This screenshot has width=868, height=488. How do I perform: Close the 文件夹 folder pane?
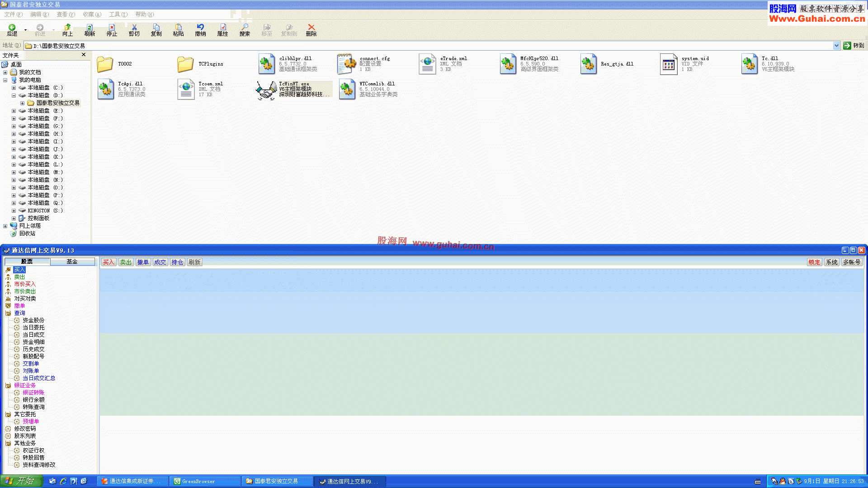(x=84, y=55)
